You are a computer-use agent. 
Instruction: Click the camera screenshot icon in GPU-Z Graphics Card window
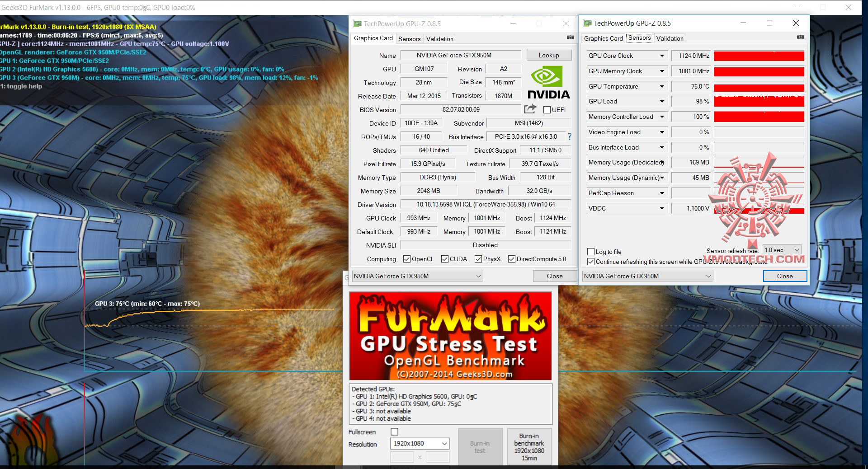click(571, 38)
